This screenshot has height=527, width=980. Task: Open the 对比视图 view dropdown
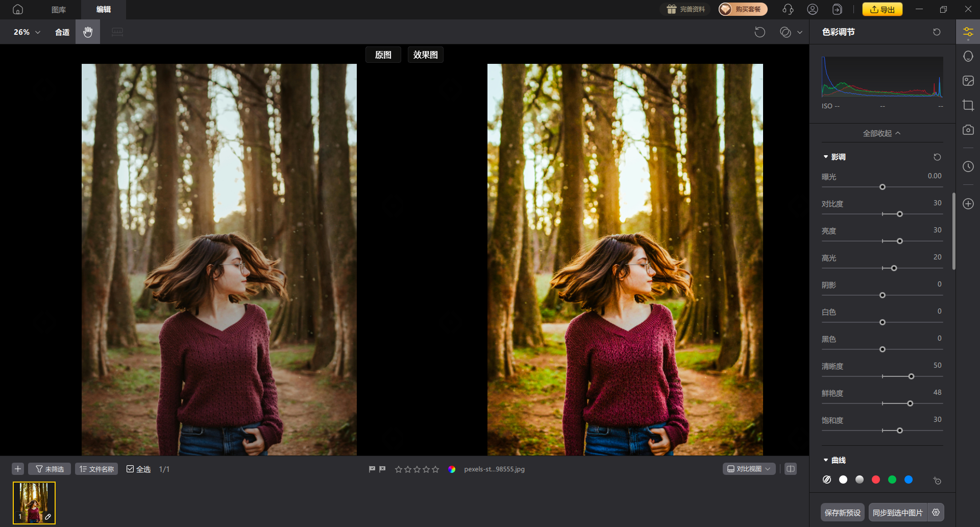pos(749,469)
